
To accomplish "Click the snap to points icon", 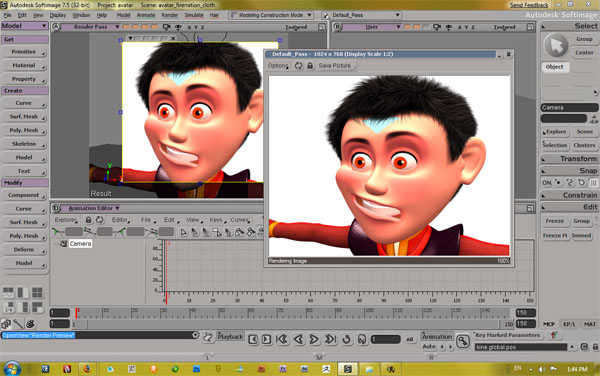I will [x=558, y=183].
